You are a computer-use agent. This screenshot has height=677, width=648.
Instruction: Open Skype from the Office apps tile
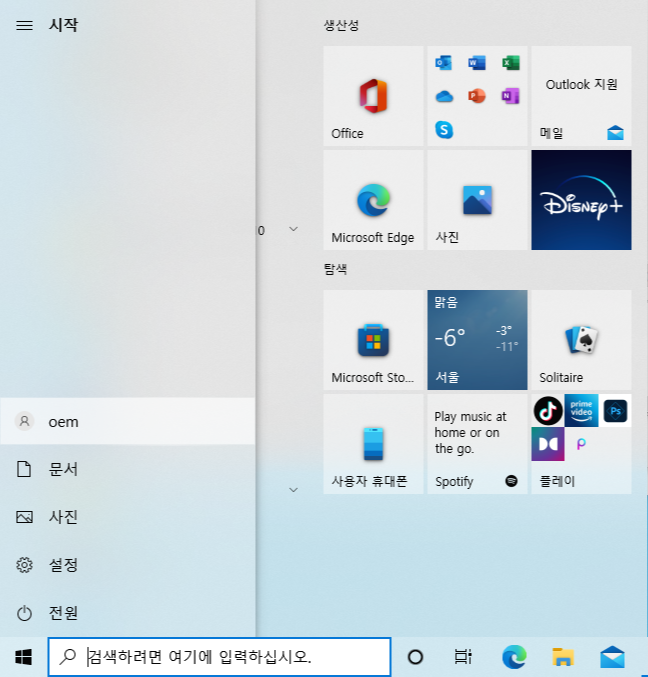pyautogui.click(x=444, y=130)
